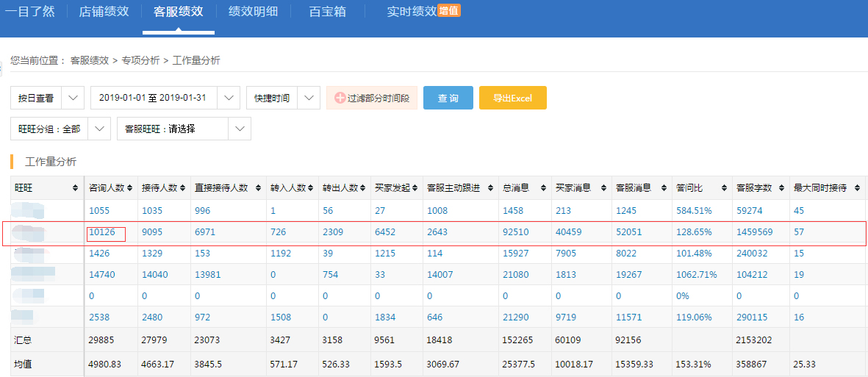Click the 2309 转出人数 value
The height and width of the screenshot is (377, 868).
tap(333, 232)
